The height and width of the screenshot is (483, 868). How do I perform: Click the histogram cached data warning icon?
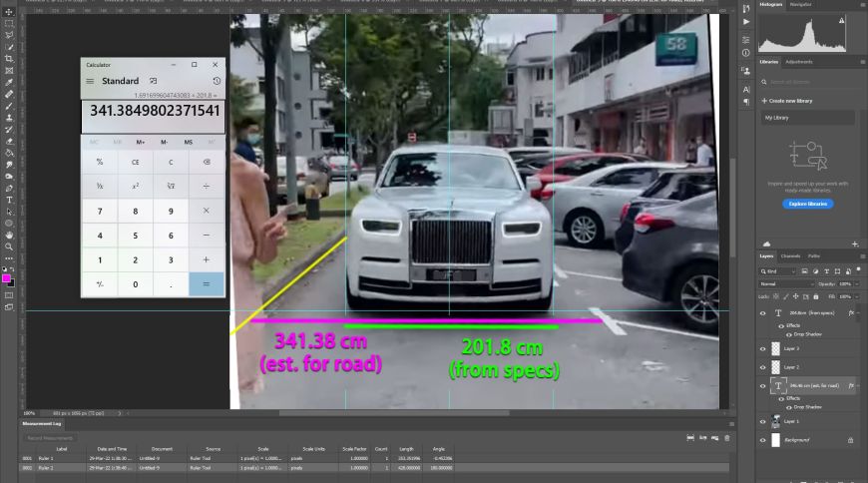(x=841, y=21)
